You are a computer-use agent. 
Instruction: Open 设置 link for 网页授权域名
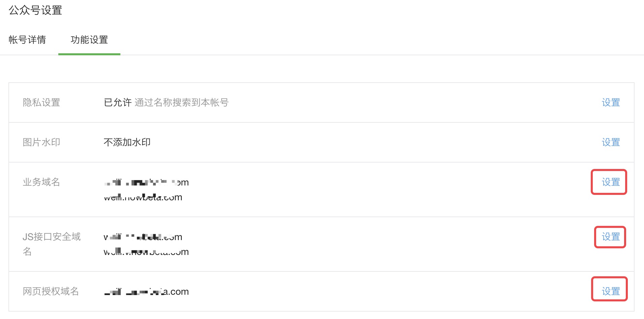611,291
